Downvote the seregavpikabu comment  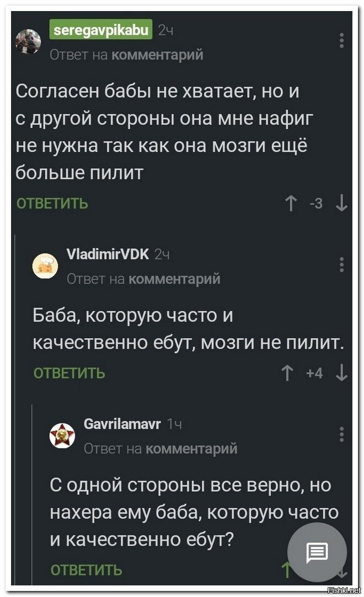coord(341,204)
